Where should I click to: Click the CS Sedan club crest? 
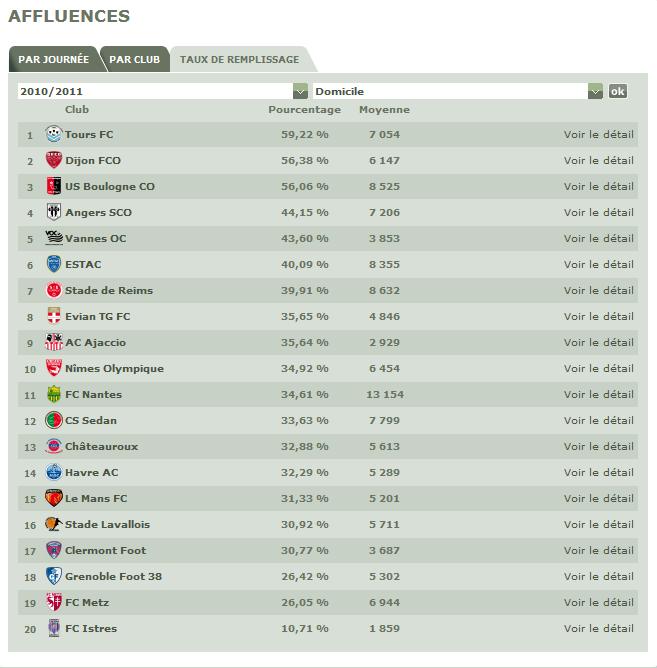54,420
